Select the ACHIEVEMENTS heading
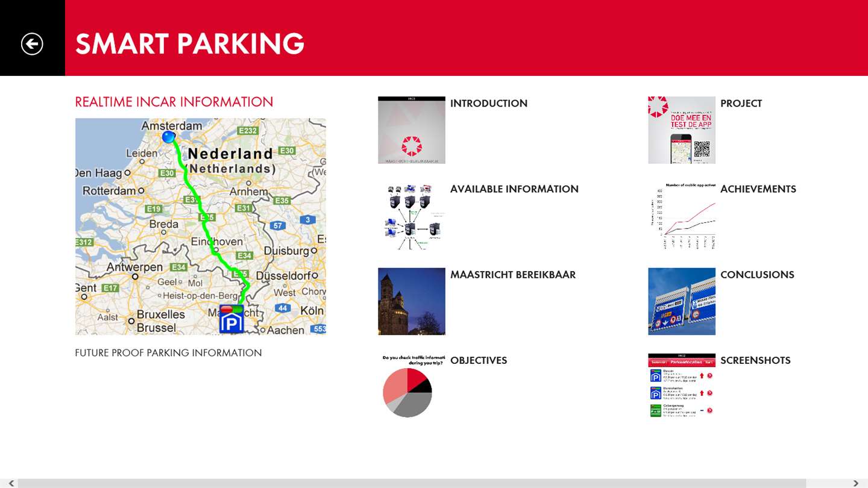Screen dimensions: 868x488 coord(758,189)
